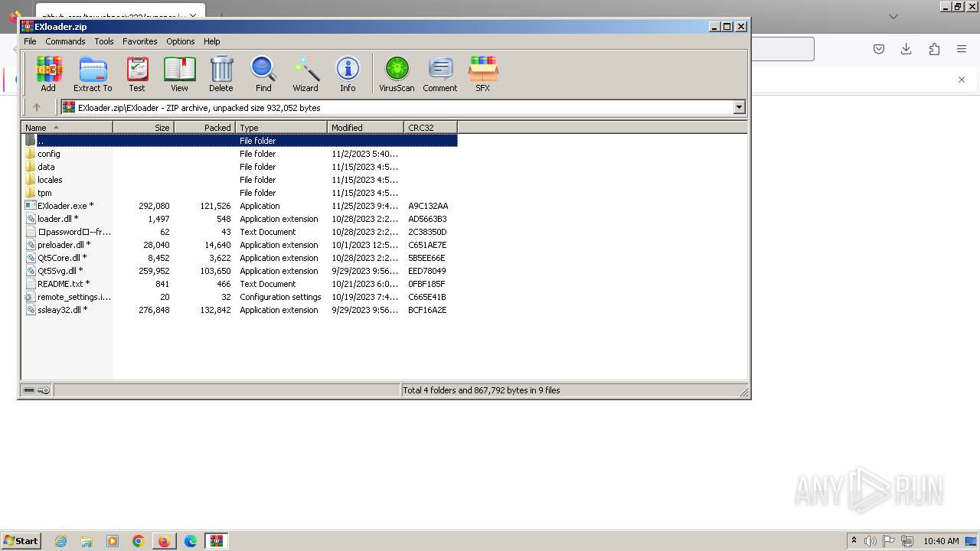
Task: Open the Extract To tool
Action: coord(93,74)
